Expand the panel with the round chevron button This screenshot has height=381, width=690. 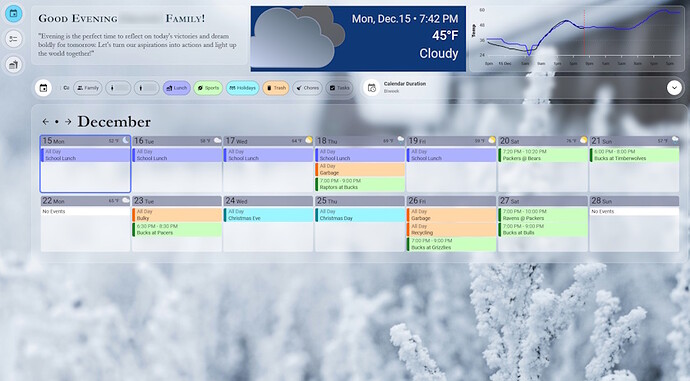tap(674, 88)
